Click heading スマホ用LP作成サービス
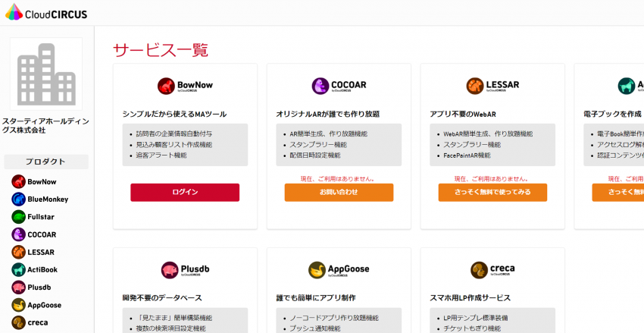Image resolution: width=644 pixels, height=333 pixels. click(470, 298)
